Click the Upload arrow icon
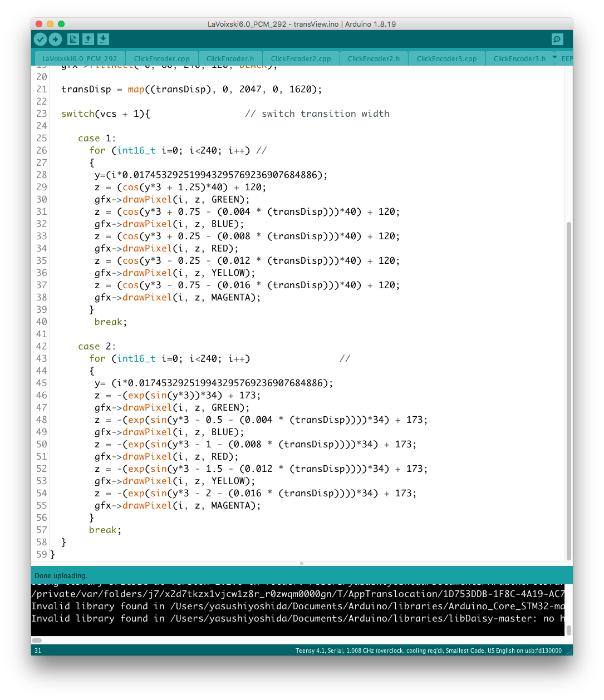The width and height of the screenshot is (604, 700). click(x=55, y=39)
